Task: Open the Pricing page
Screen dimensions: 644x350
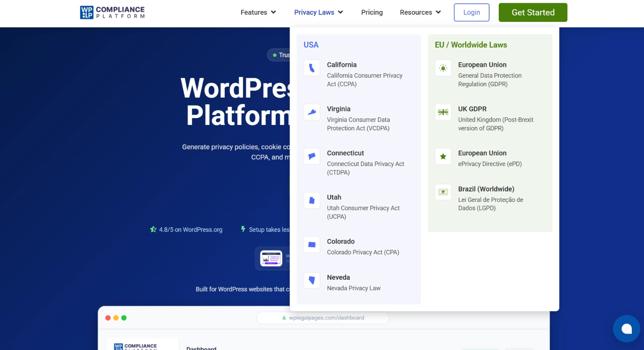Action: click(372, 13)
